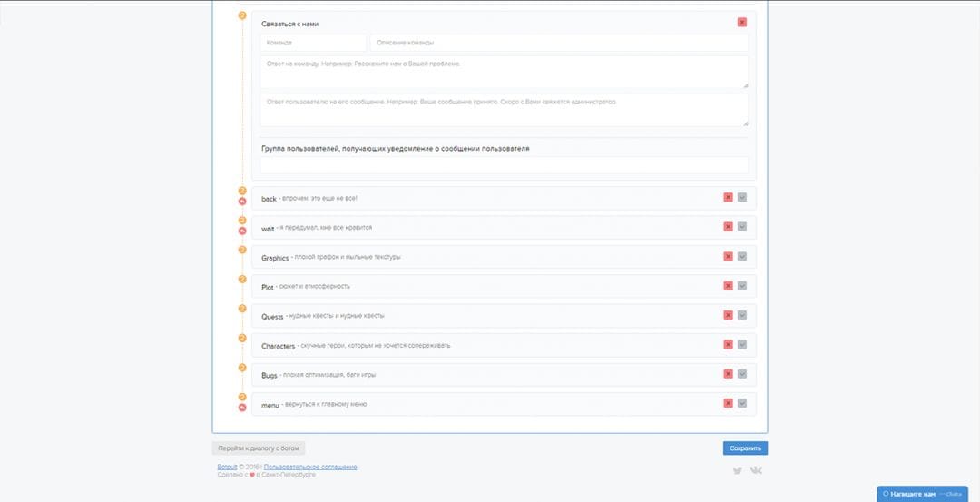Delete the 'wait' command row

coord(728,226)
